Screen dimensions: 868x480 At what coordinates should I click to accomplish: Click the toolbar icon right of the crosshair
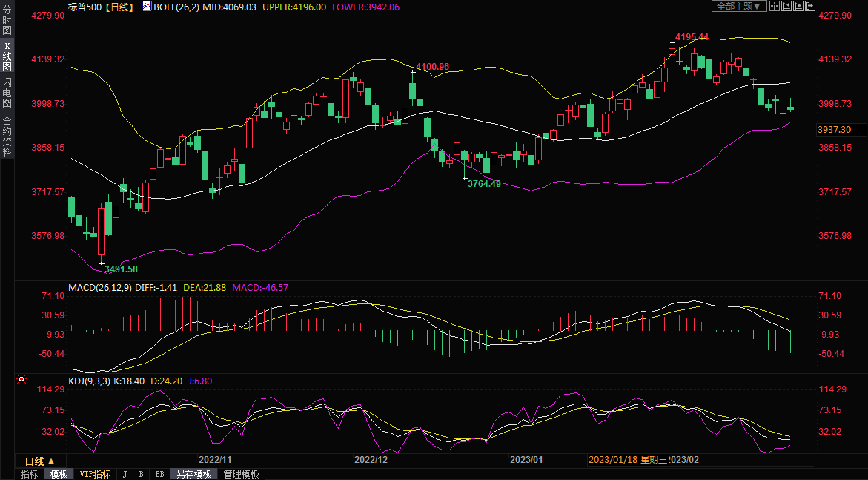(786, 6)
